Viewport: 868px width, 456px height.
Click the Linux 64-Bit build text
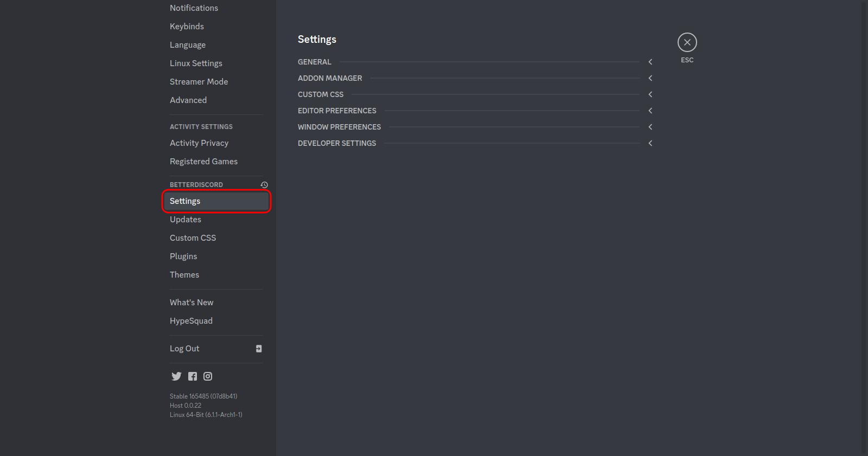[x=206, y=415]
